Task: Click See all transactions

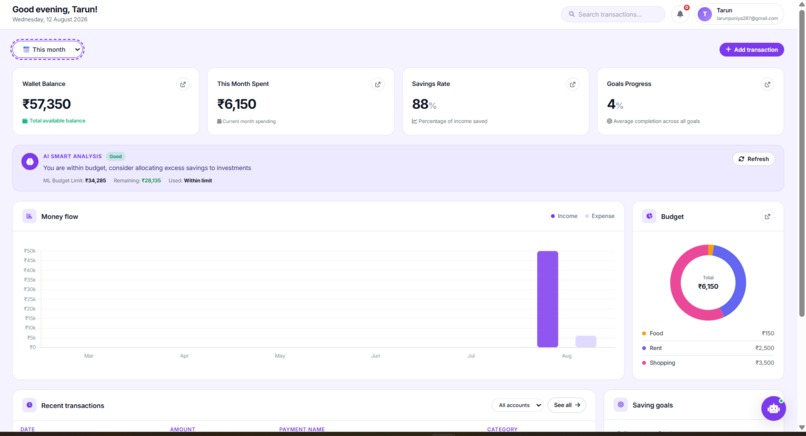Action: click(x=566, y=405)
